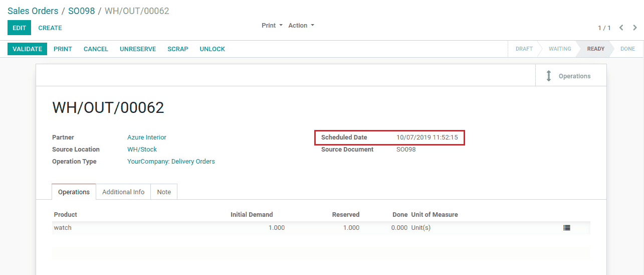Click the EDIT button
Screen dimensions: 644x275
click(19, 28)
